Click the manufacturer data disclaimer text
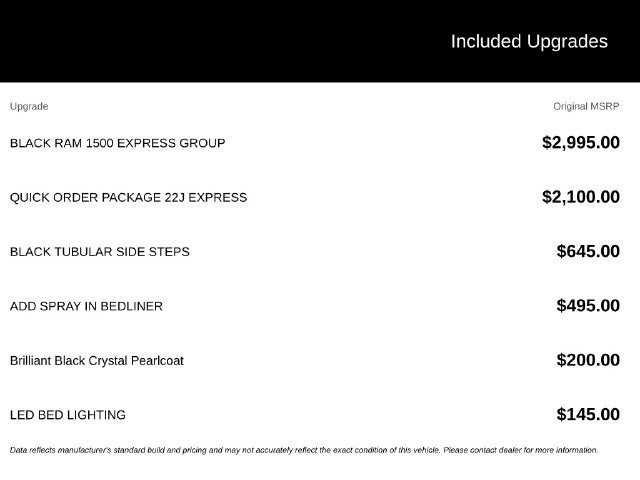The height and width of the screenshot is (480, 640). click(304, 450)
